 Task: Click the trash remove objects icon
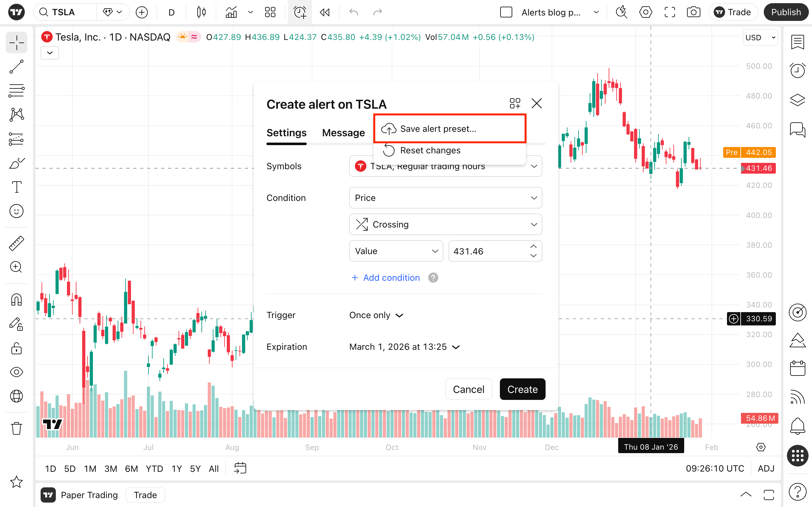click(x=16, y=428)
